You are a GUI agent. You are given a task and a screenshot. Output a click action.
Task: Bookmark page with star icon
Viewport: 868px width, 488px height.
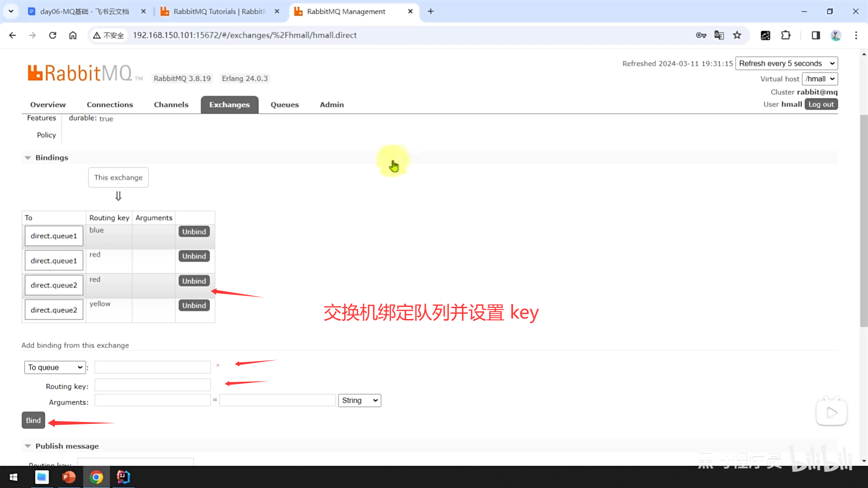click(x=737, y=35)
